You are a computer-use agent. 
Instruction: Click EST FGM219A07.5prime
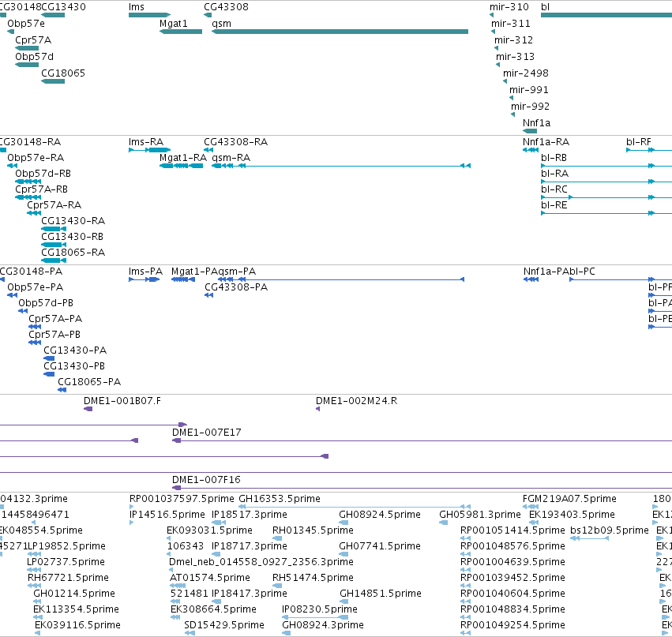point(569,499)
